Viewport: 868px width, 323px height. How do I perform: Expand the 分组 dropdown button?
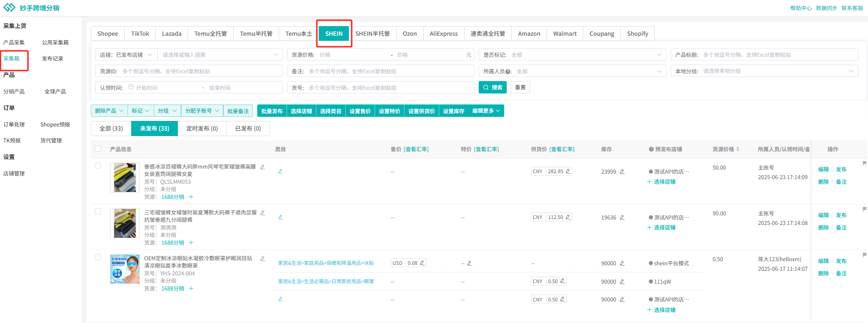pos(167,111)
